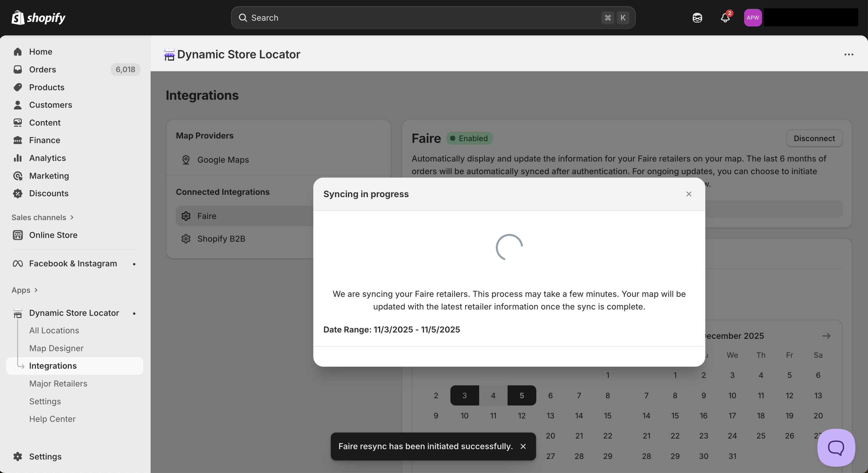
Task: Click the Shopify logo
Action: [x=39, y=18]
